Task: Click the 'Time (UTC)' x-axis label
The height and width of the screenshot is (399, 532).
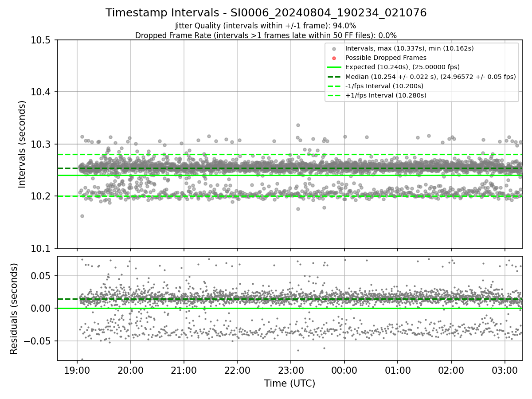Action: pos(289,383)
